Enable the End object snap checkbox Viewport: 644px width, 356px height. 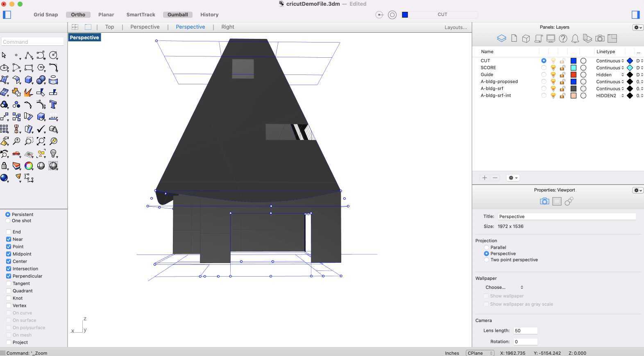coord(9,232)
